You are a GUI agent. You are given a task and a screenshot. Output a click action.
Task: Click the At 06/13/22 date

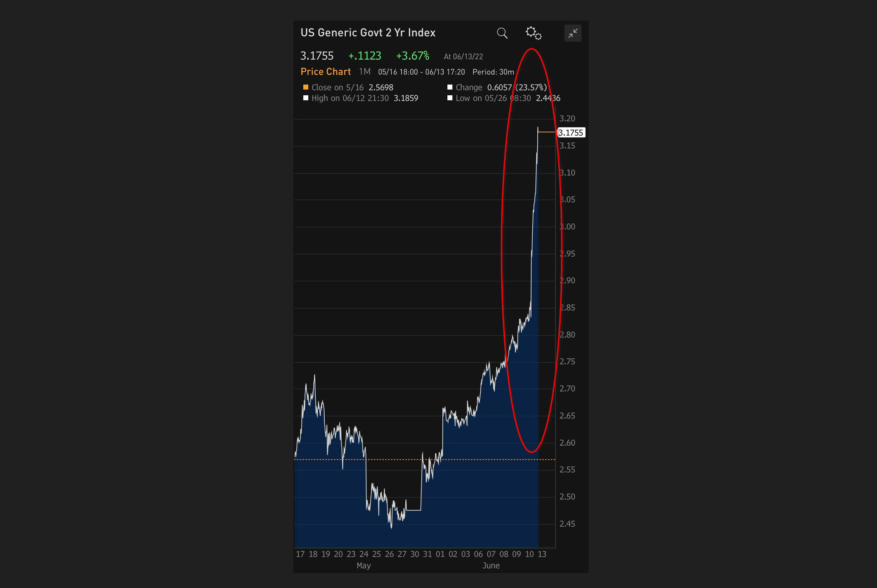463,57
